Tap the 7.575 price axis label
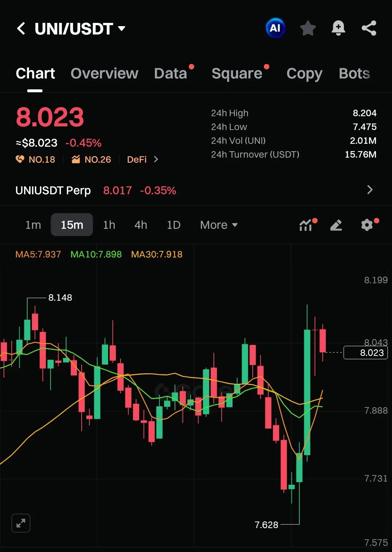The height and width of the screenshot is (552, 392). click(376, 543)
